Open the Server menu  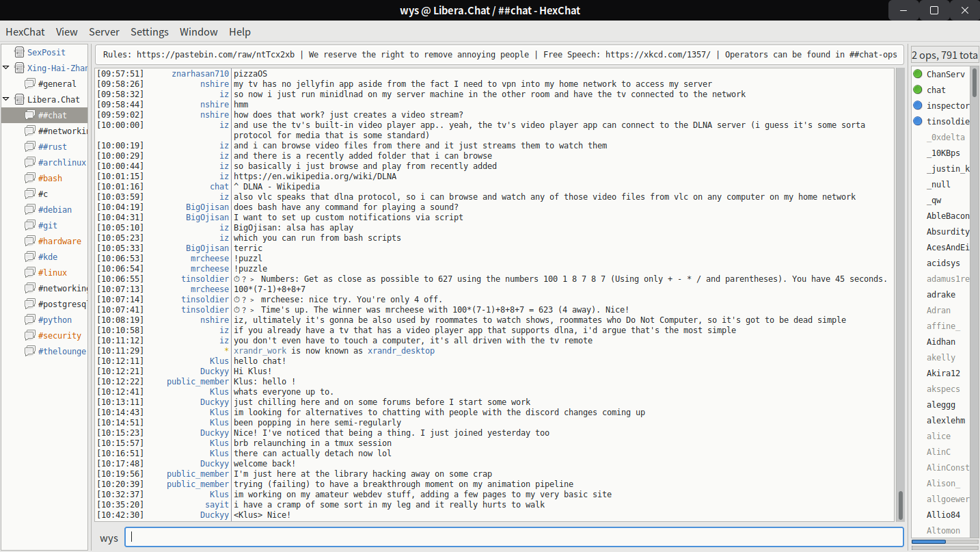pyautogui.click(x=104, y=31)
